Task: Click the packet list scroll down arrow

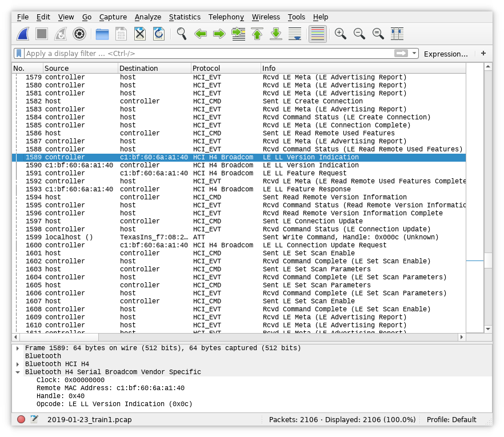Action: pos(488,328)
